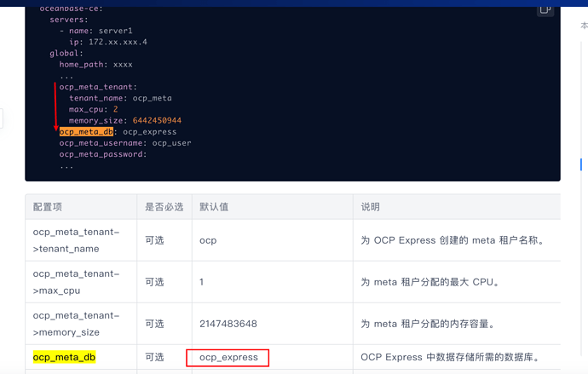The width and height of the screenshot is (588, 374).
Task: Select the 'tenant_name: ocp_meta' code line
Action: point(120,98)
